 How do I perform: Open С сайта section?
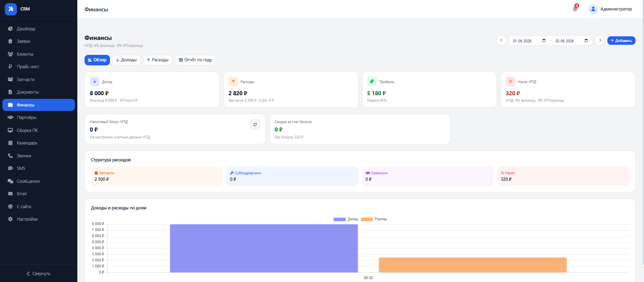pos(39,207)
